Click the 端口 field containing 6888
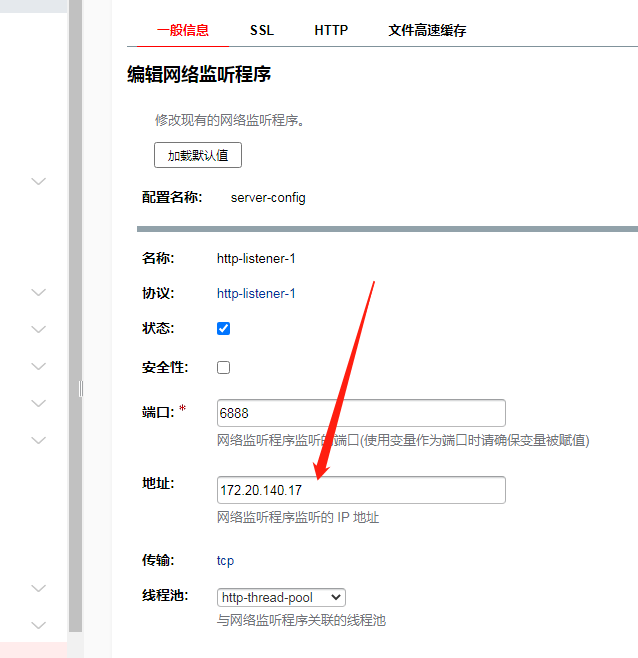This screenshot has width=638, height=658. coord(360,413)
